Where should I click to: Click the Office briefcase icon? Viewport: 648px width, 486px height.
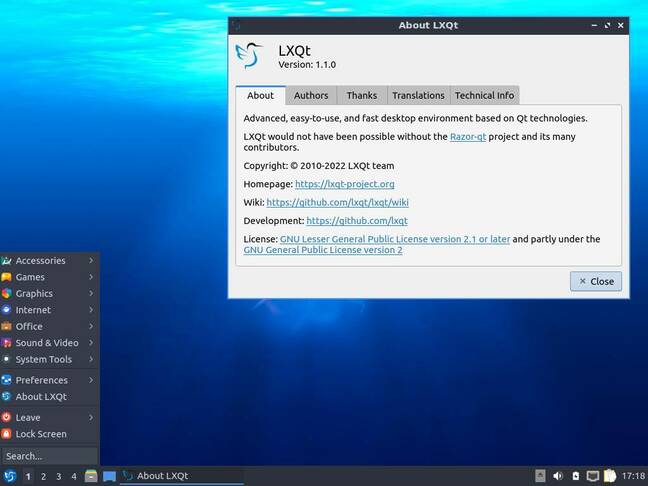coord(6,326)
